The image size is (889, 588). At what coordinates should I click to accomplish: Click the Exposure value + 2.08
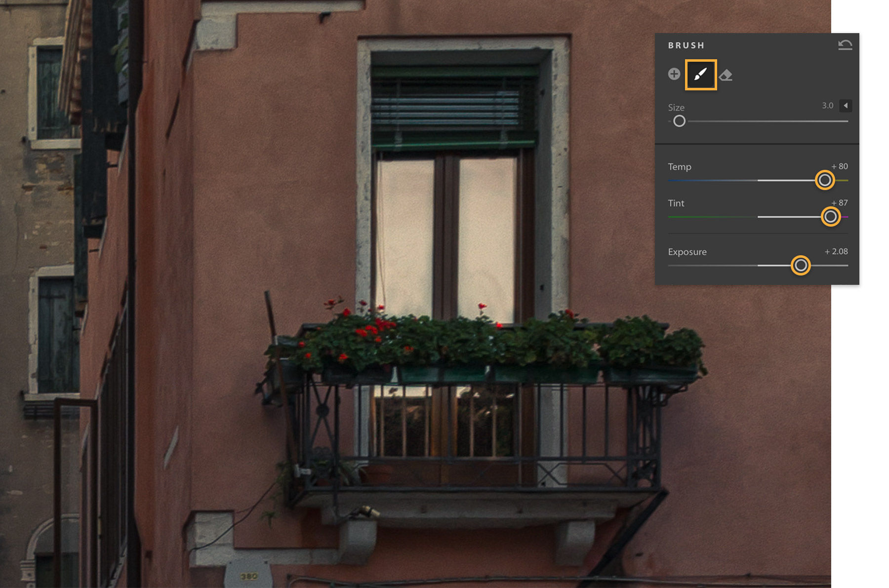(x=836, y=251)
